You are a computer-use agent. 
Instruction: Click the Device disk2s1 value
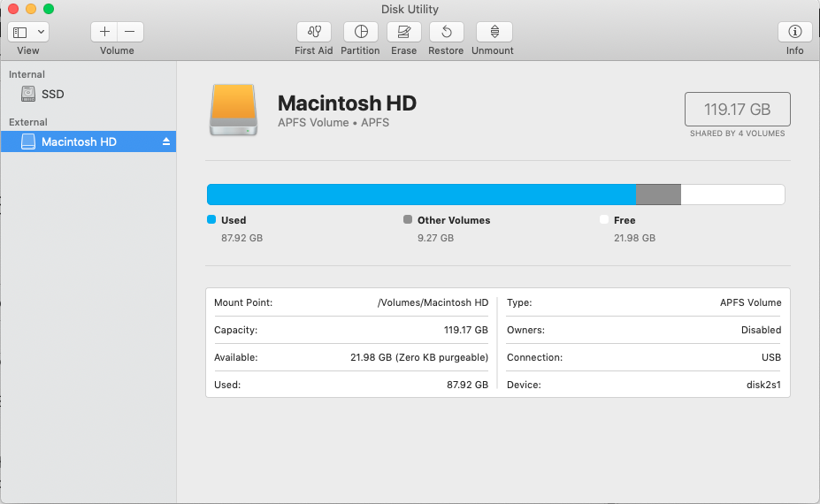763,385
